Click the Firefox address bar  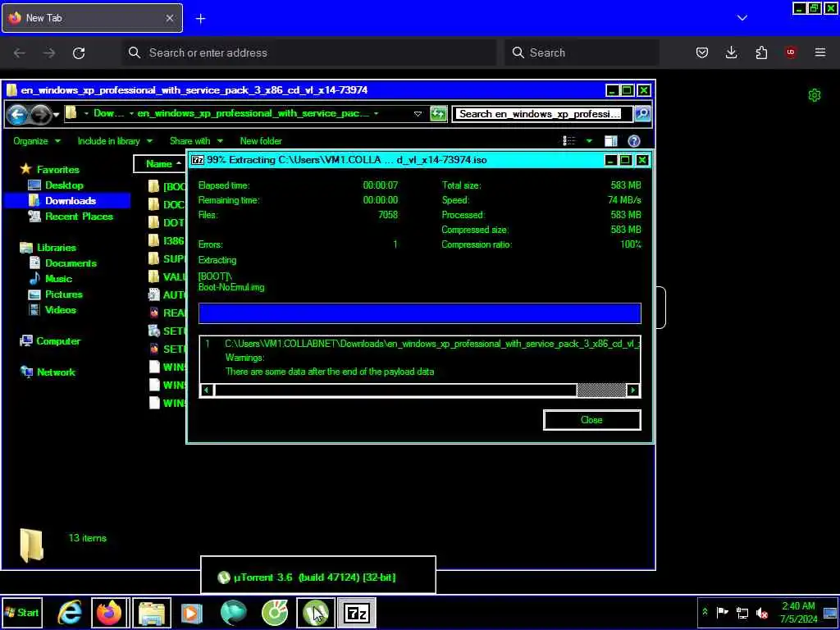tap(309, 52)
